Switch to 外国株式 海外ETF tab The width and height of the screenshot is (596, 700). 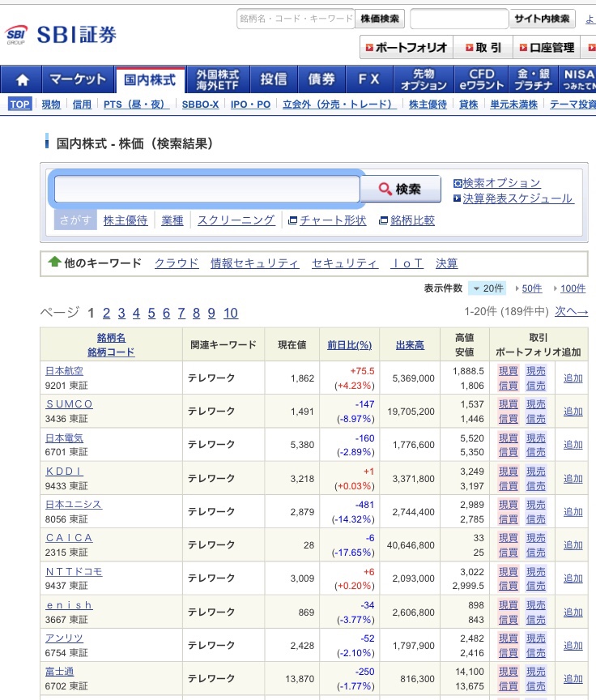218,79
